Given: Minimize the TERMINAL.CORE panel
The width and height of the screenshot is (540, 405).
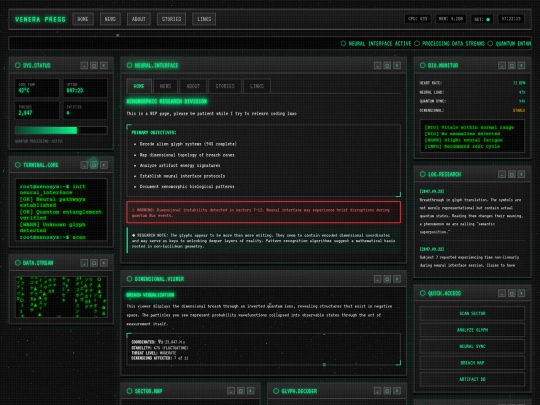Looking at the screenshot, I should pos(84,165).
